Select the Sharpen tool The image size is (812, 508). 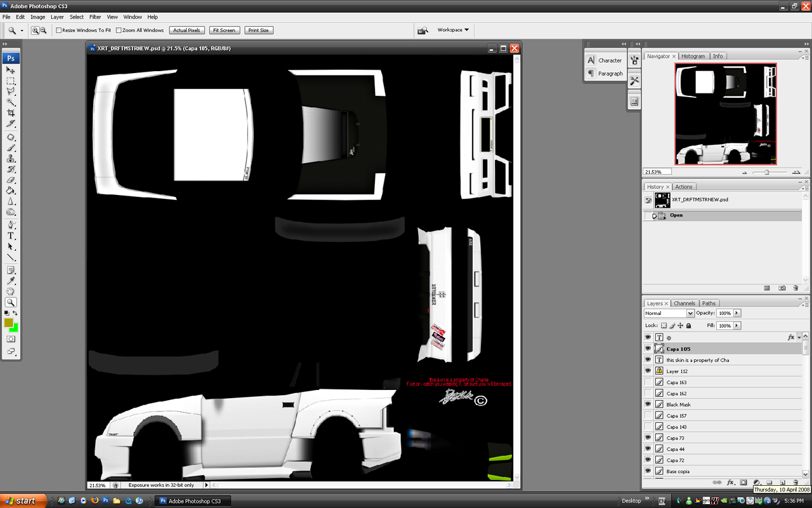11,201
